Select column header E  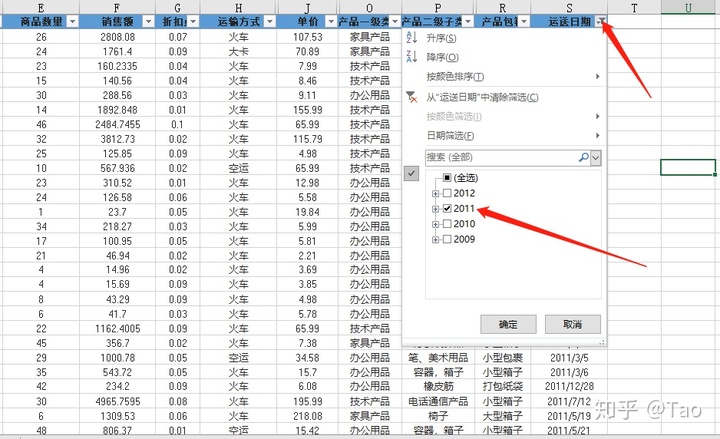point(41,7)
